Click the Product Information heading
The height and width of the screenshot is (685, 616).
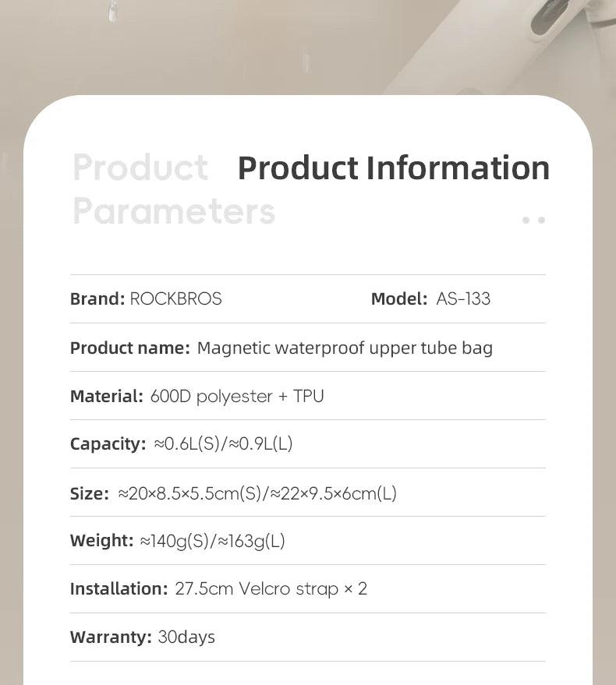click(x=394, y=168)
